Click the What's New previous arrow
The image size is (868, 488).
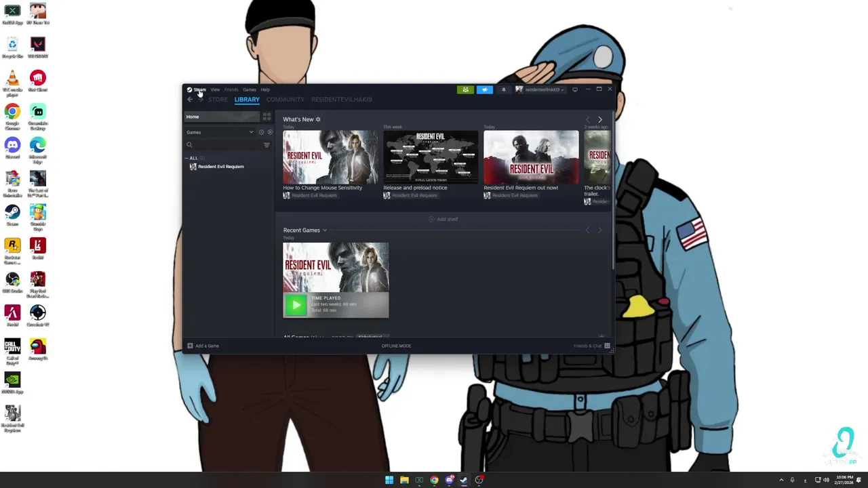pos(588,120)
